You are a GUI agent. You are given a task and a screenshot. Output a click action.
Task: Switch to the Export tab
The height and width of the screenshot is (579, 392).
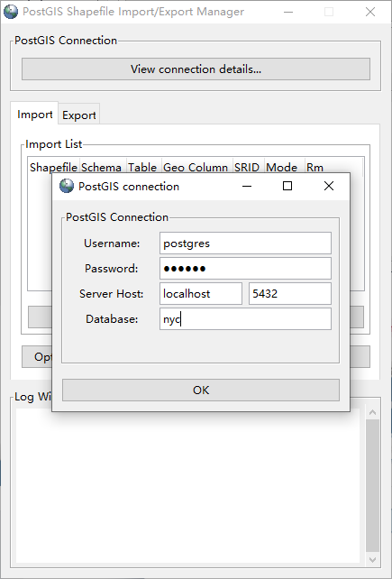[x=79, y=115]
